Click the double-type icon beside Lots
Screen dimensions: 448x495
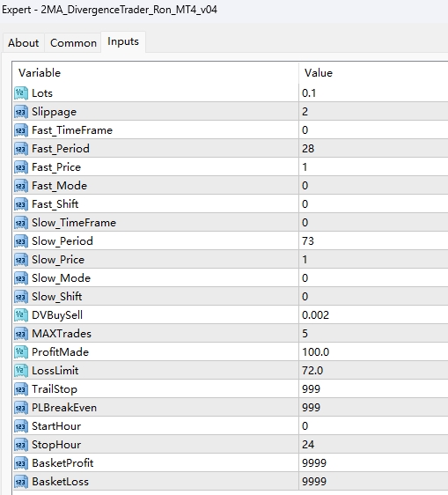21,93
